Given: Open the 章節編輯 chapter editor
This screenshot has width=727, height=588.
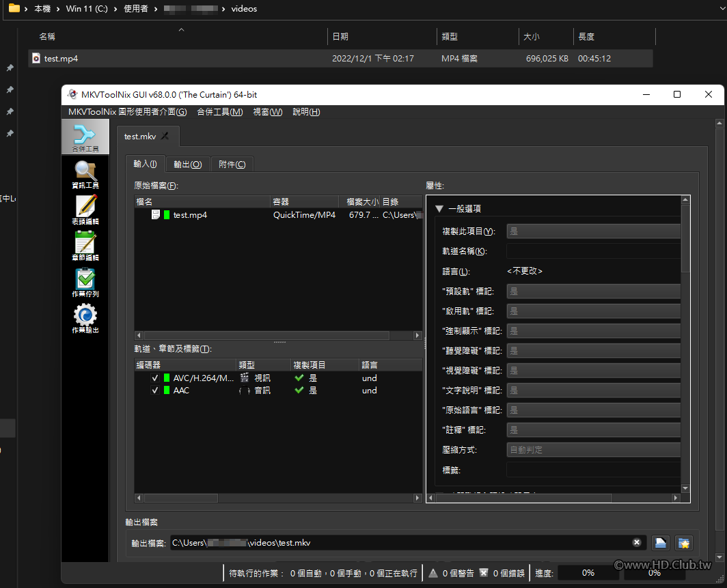Looking at the screenshot, I should click(x=85, y=246).
